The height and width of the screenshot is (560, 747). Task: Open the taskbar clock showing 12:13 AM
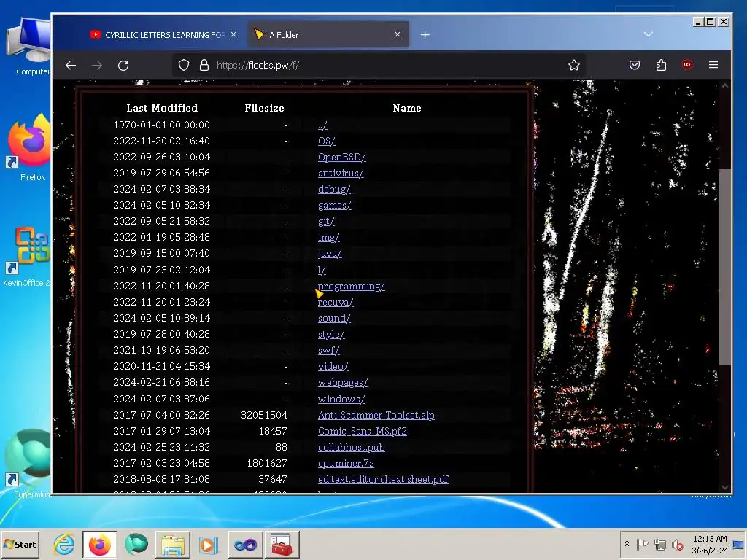tap(710, 545)
